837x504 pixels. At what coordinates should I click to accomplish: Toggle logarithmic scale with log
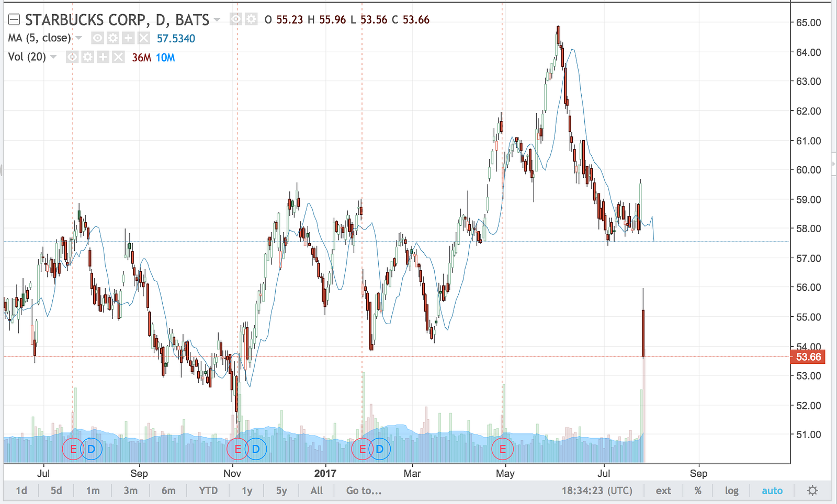click(x=732, y=490)
